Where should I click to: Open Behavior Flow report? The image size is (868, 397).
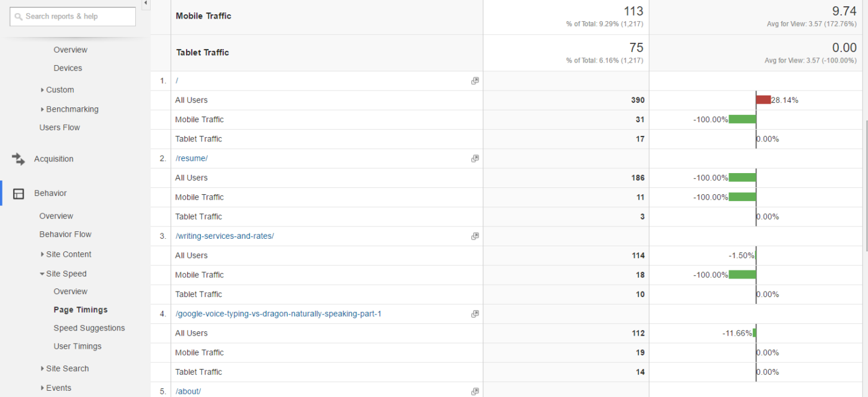(65, 234)
